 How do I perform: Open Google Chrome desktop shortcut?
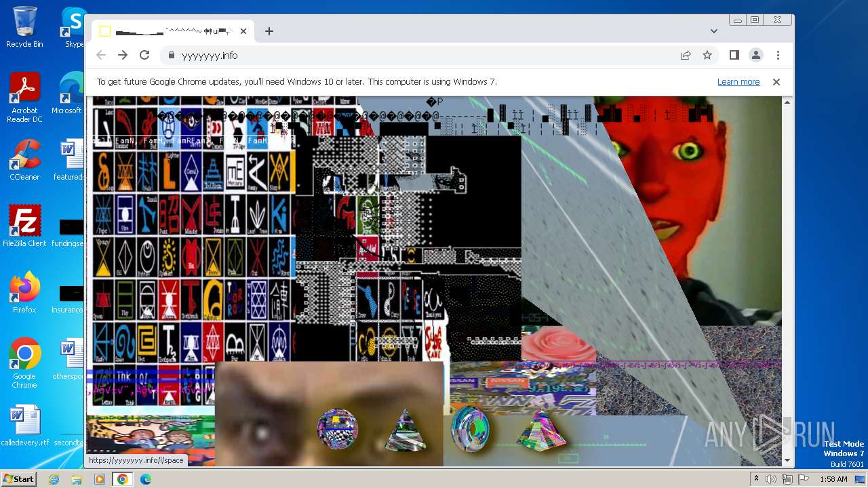tap(24, 364)
